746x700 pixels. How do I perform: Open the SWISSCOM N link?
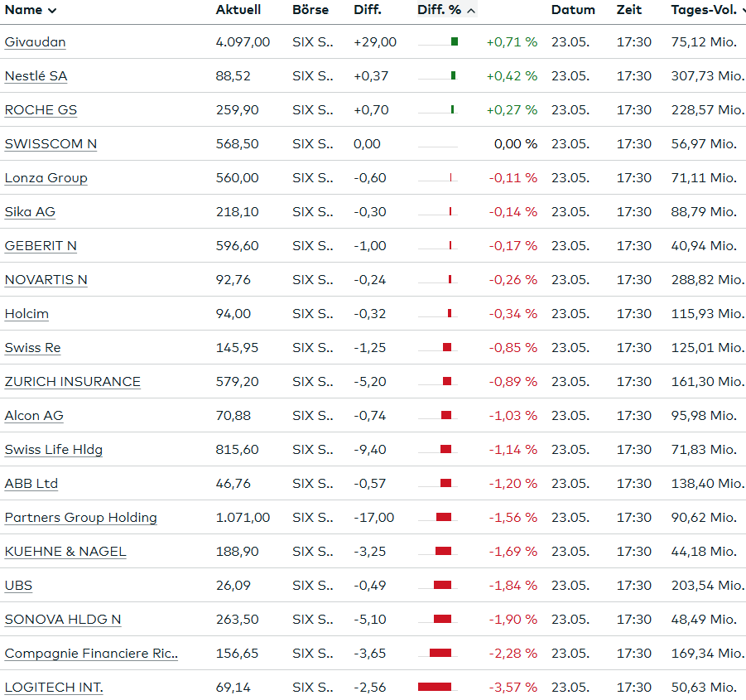coord(51,143)
